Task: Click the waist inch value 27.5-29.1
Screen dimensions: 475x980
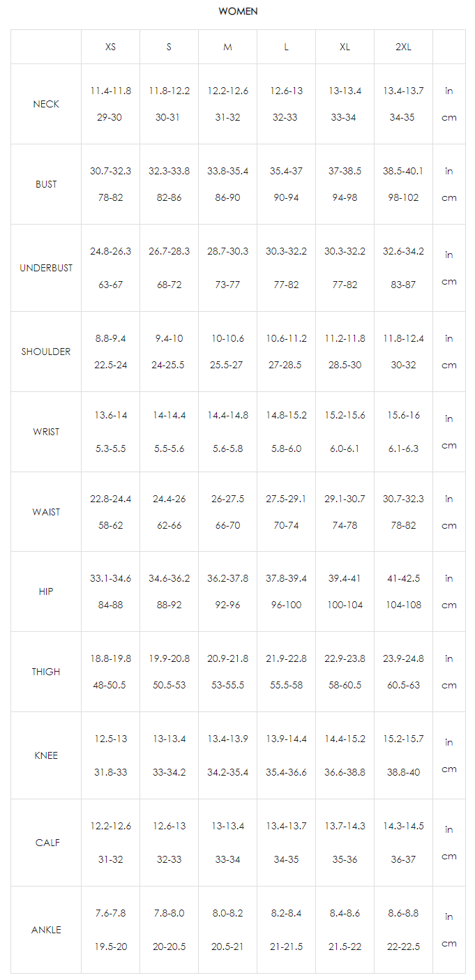Action: 286,499
